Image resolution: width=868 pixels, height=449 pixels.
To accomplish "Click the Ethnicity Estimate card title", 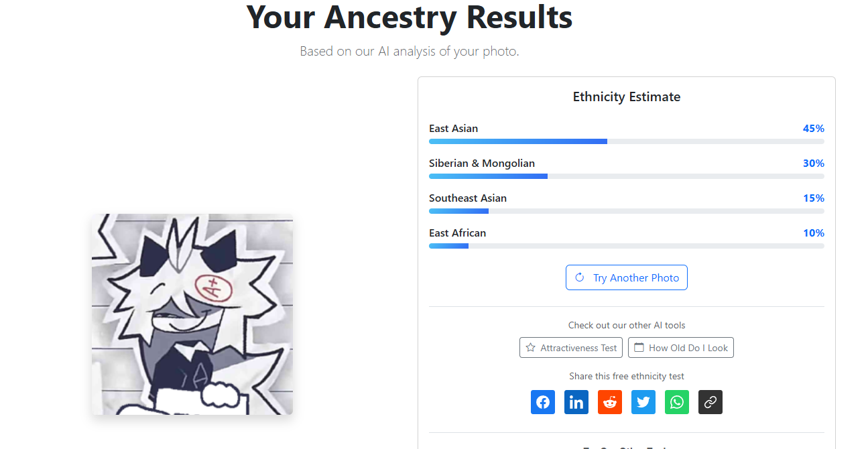I will pyautogui.click(x=627, y=97).
